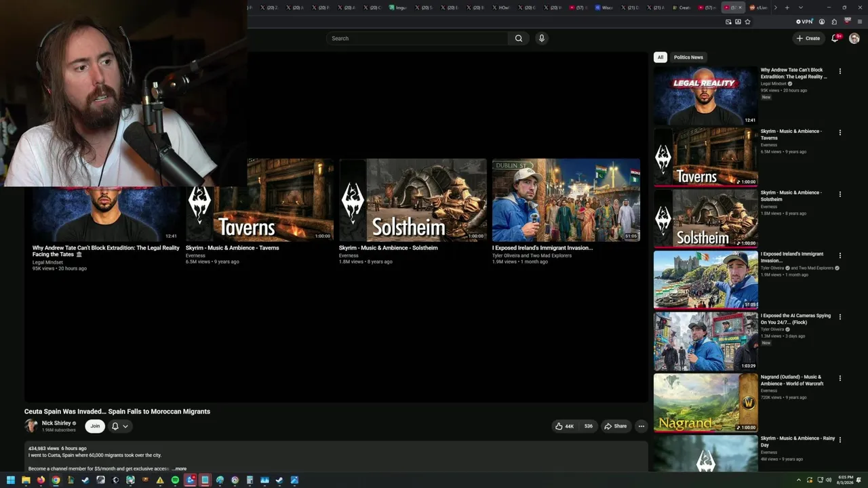868x488 pixels.
Task: Open Nick Shirley channel avatar
Action: 31,426
